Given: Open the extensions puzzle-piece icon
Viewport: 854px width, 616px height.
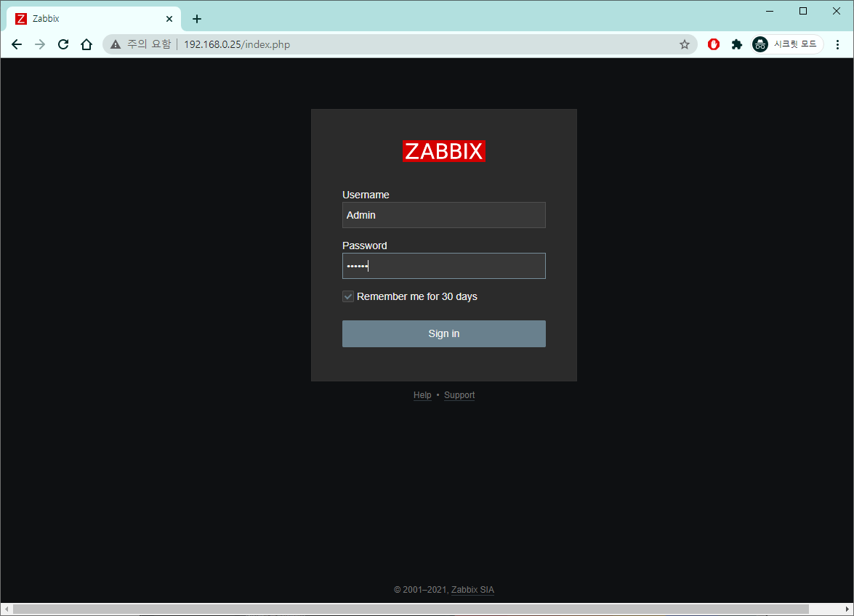Looking at the screenshot, I should [737, 44].
